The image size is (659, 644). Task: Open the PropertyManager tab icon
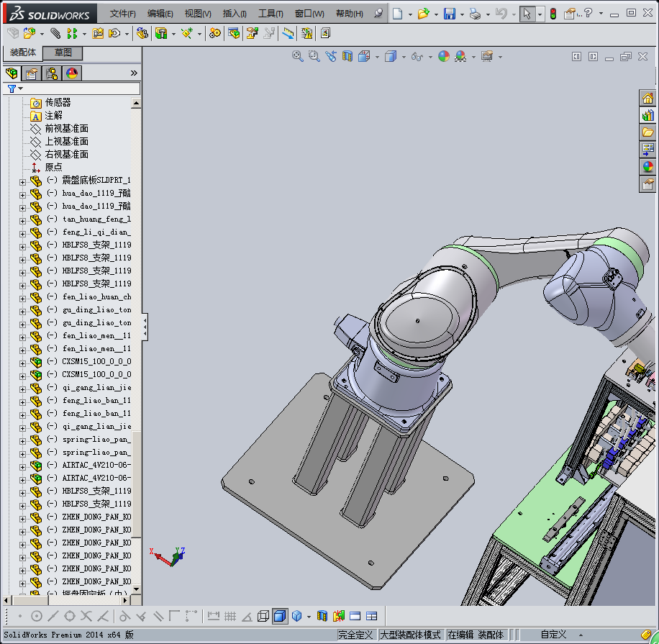[32, 73]
